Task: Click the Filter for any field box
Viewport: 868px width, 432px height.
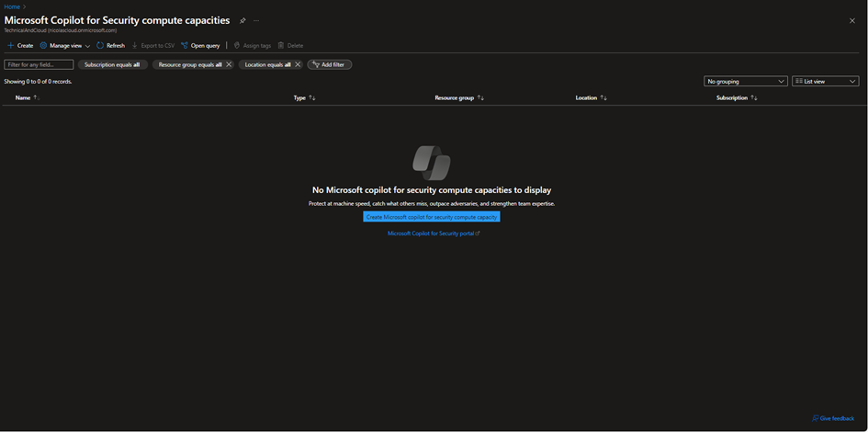Action: click(x=39, y=64)
